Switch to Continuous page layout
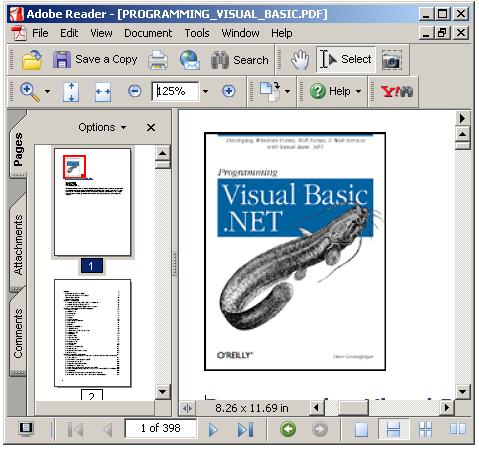479x451 pixels. click(393, 429)
